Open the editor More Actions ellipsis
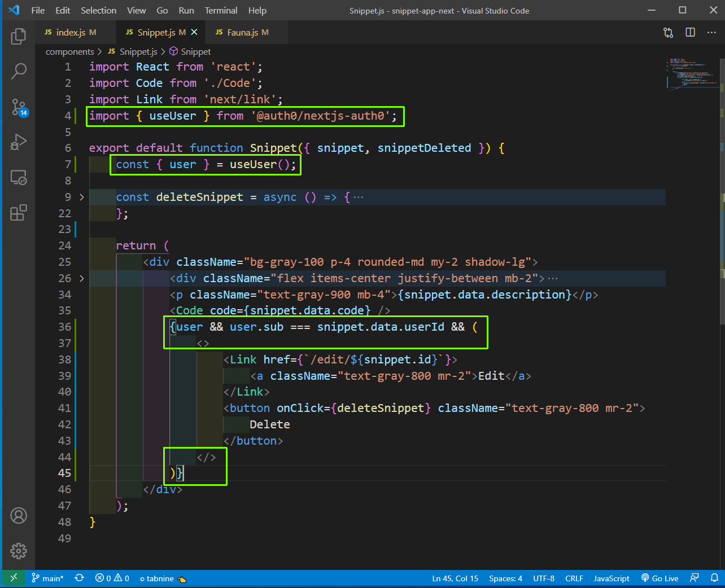Viewport: 725px width, 588px height. click(711, 32)
